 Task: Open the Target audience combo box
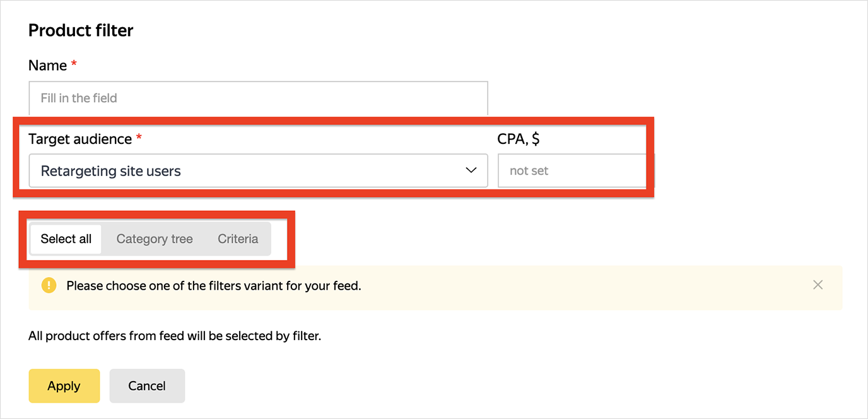[x=258, y=171]
